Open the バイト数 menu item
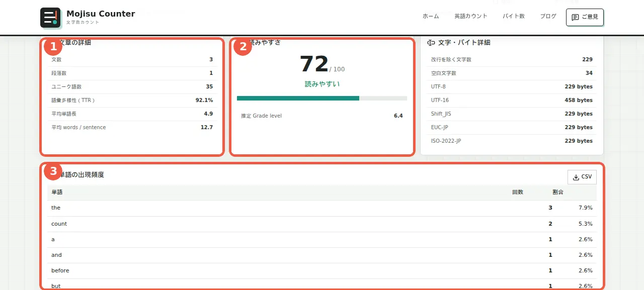Image resolution: width=644 pixels, height=290 pixels. 514,16
